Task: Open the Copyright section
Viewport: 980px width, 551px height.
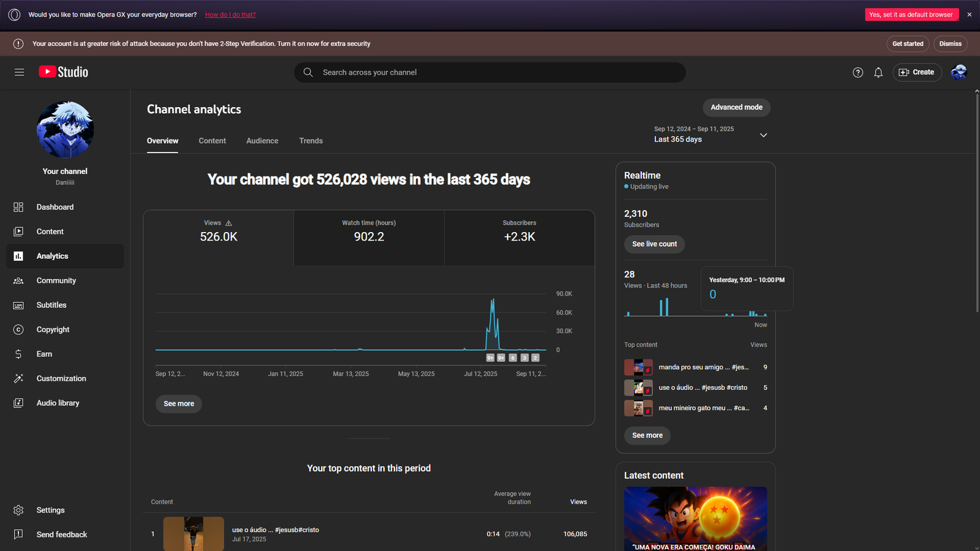Action: [53, 329]
